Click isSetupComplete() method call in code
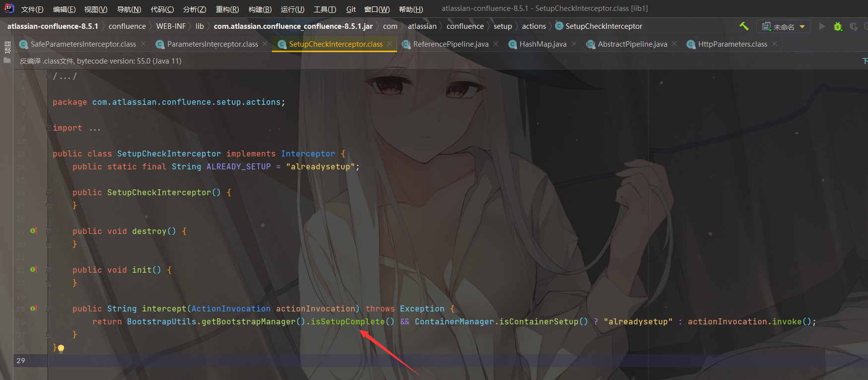This screenshot has width=868, height=380. (x=352, y=321)
